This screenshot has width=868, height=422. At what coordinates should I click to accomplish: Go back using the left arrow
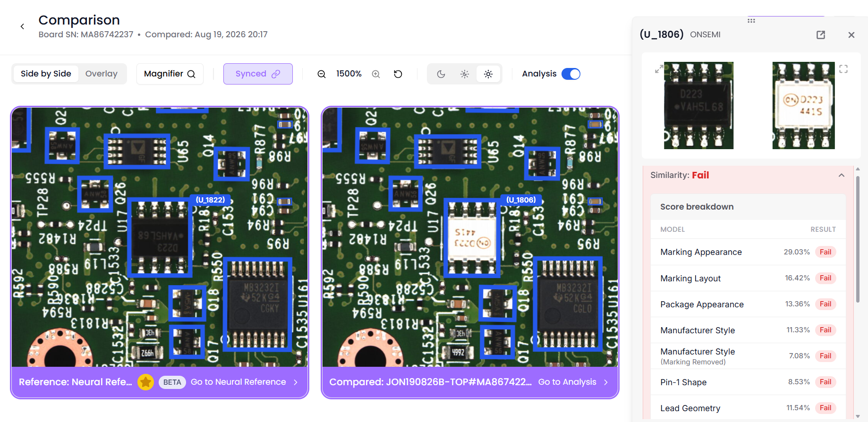coord(22,26)
